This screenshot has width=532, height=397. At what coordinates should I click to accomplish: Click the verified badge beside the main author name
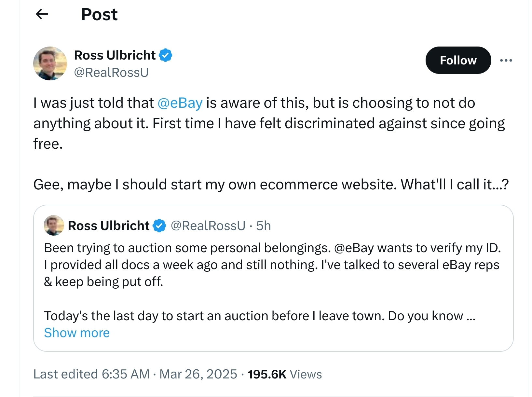tap(165, 55)
